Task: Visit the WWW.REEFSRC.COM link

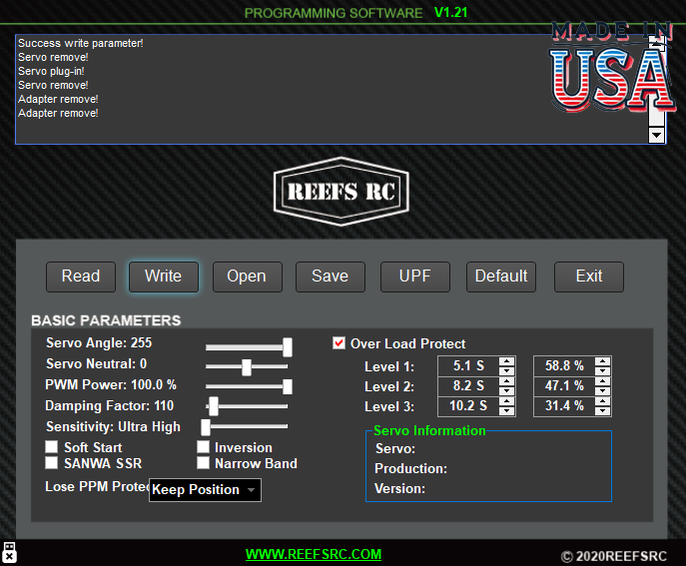Action: [x=313, y=554]
